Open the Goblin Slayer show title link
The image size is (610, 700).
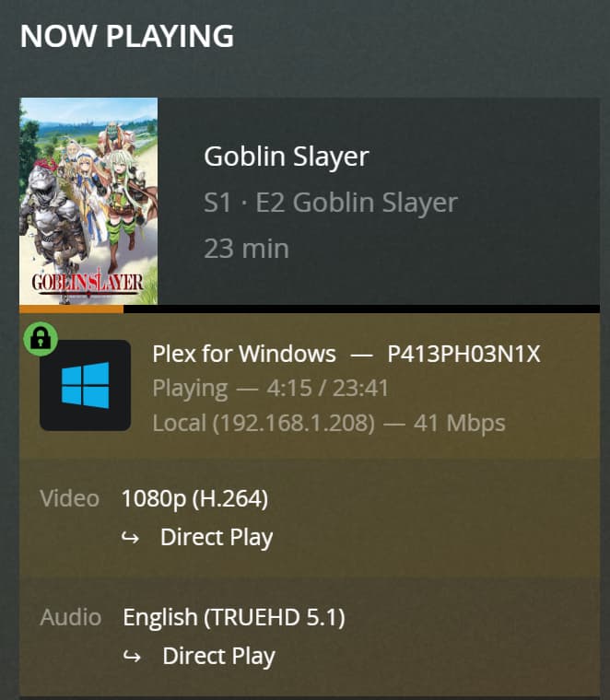(x=286, y=157)
